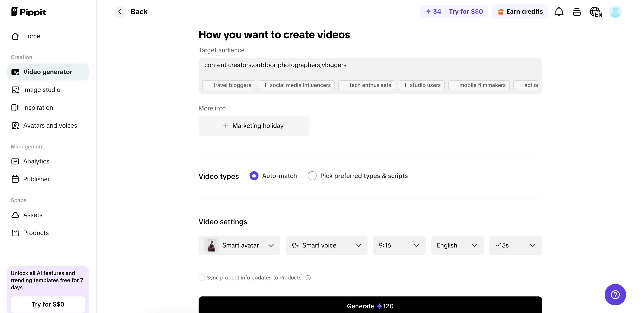Select Auto-match video type
This screenshot has height=313, width=644.
tap(273, 176)
